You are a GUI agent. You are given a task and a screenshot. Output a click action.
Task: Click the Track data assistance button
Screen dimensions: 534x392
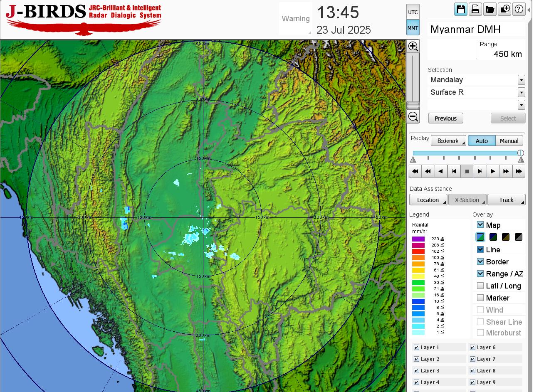click(x=506, y=200)
